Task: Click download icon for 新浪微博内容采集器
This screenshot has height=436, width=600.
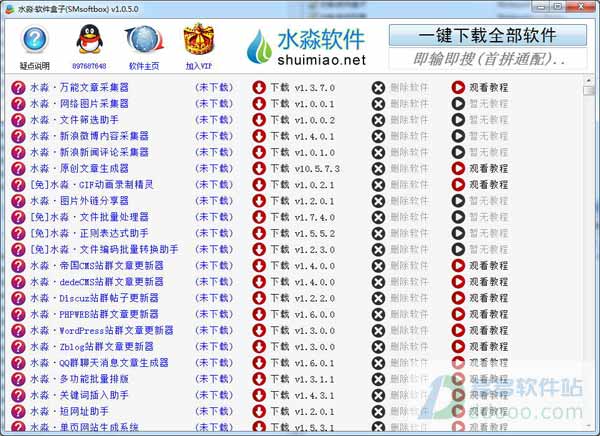Action: 259,136
